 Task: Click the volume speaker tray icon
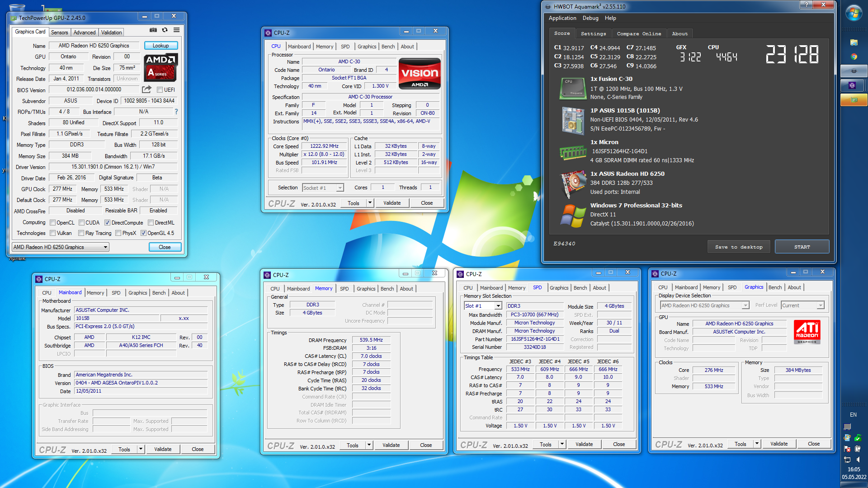pos(858,460)
